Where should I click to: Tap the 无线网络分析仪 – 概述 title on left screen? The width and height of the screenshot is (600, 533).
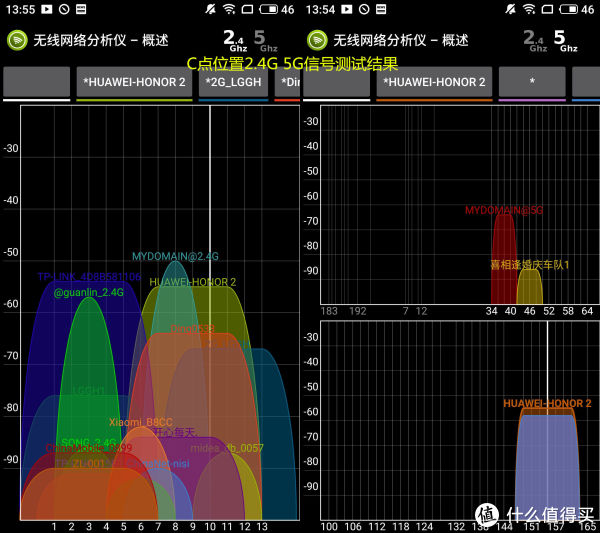(x=101, y=40)
